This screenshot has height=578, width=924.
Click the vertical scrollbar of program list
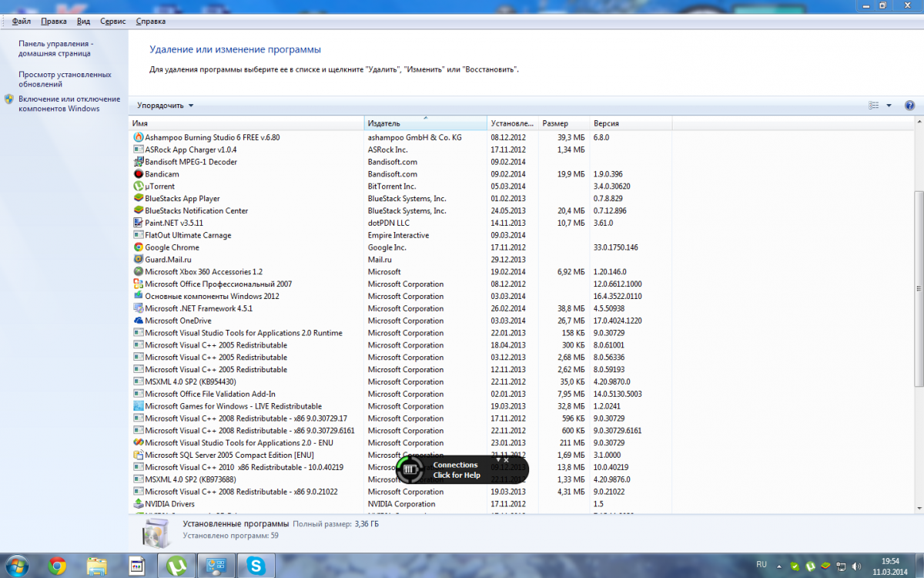[x=918, y=289]
